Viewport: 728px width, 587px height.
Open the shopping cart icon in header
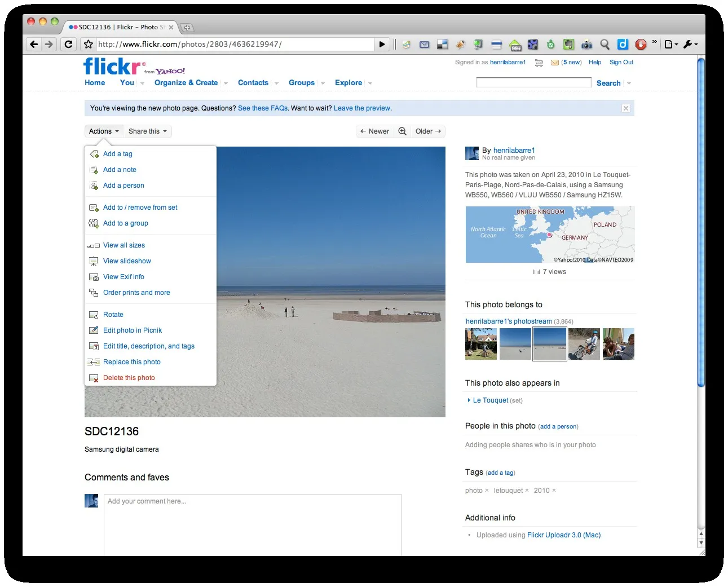pyautogui.click(x=539, y=63)
